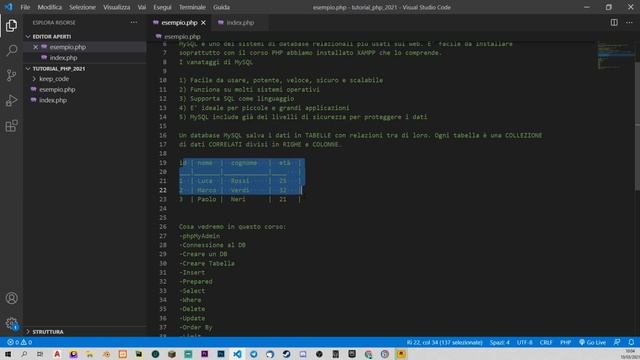Place cursor on line 26 'Cosa vedremo in questo corso:'
Screen dimensions: 640x360
(233, 227)
